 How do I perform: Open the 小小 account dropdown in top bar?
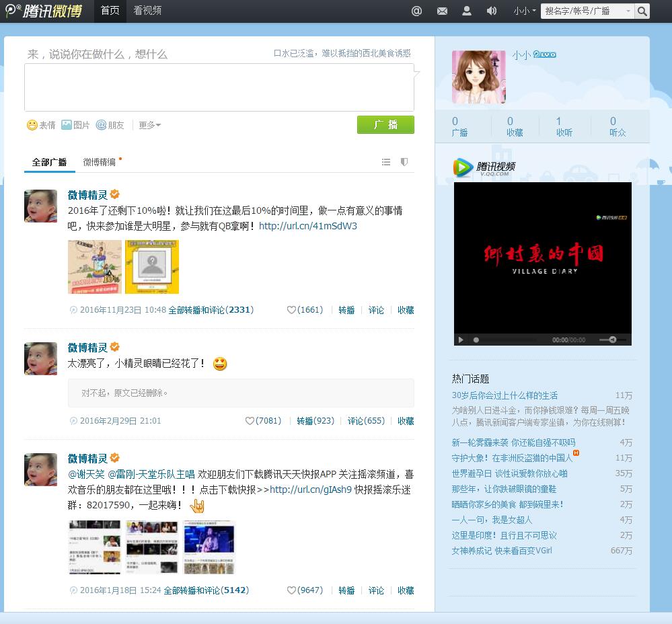[x=525, y=11]
